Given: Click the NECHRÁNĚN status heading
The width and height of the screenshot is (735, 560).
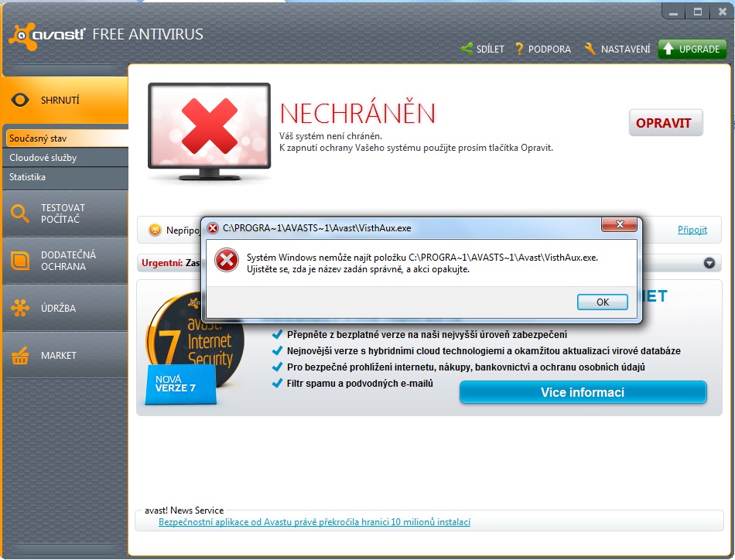Looking at the screenshot, I should pyautogui.click(x=357, y=114).
